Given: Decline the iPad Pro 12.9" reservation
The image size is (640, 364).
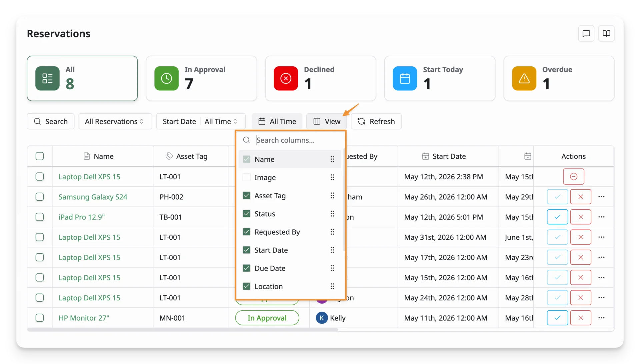Looking at the screenshot, I should click(580, 217).
